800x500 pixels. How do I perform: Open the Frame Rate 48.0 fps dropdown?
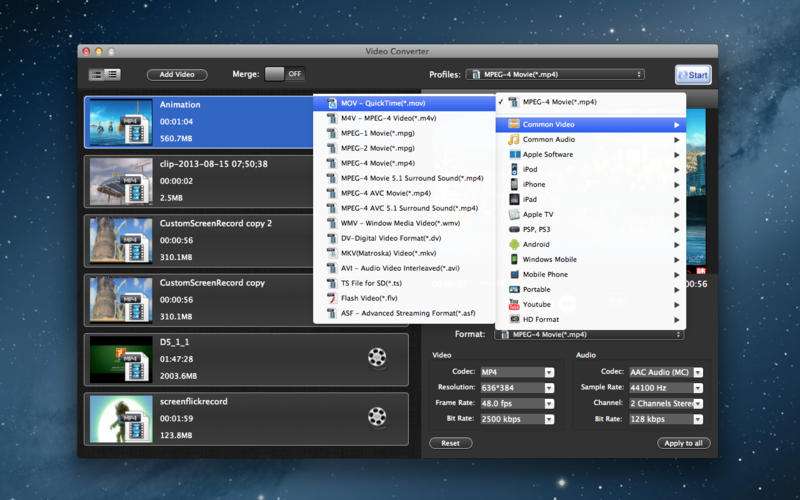click(517, 404)
